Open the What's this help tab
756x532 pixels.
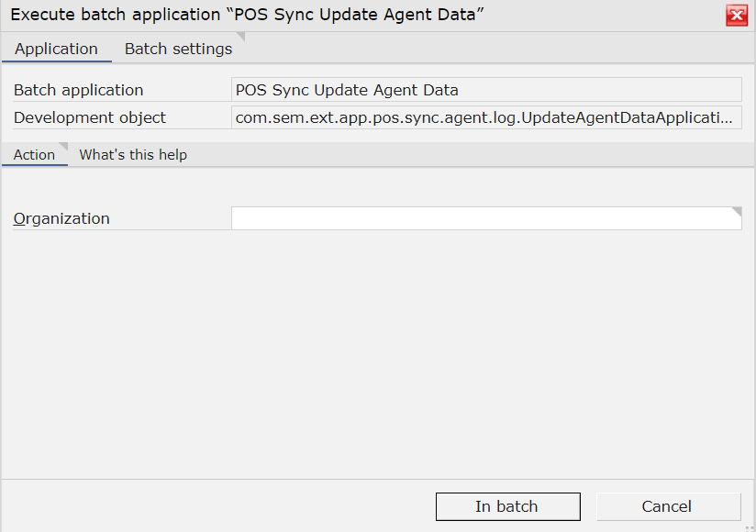[133, 155]
